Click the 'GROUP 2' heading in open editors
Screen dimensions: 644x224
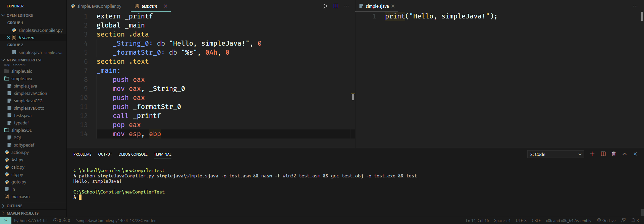(15, 45)
